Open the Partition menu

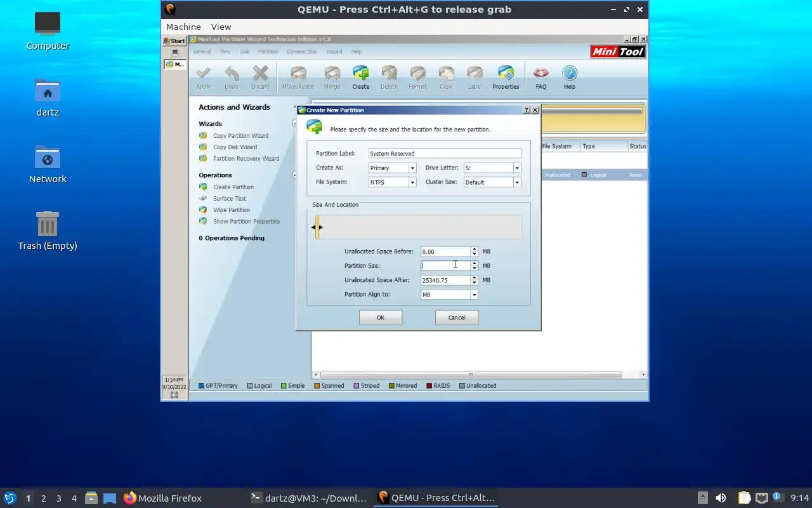pyautogui.click(x=268, y=51)
